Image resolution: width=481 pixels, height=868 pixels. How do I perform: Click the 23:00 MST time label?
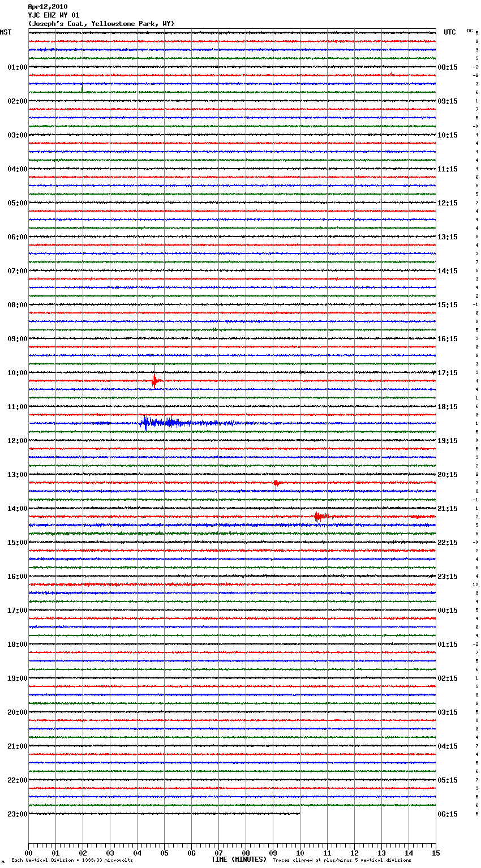(x=18, y=814)
